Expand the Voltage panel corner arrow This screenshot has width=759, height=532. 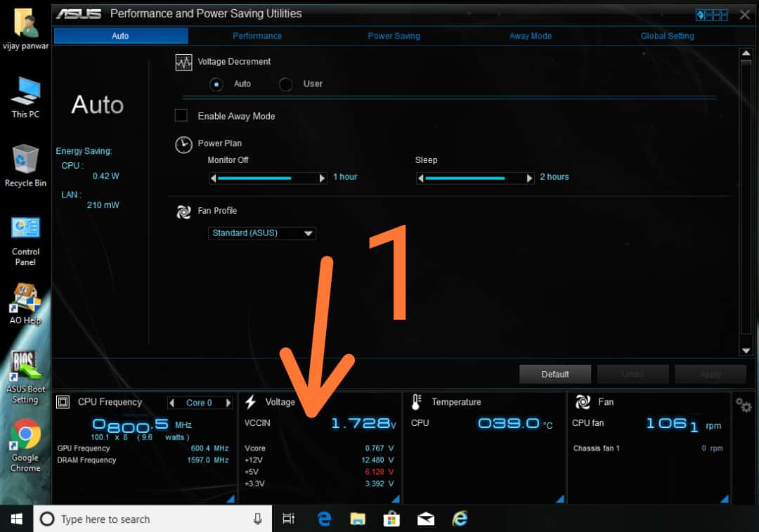(x=396, y=499)
